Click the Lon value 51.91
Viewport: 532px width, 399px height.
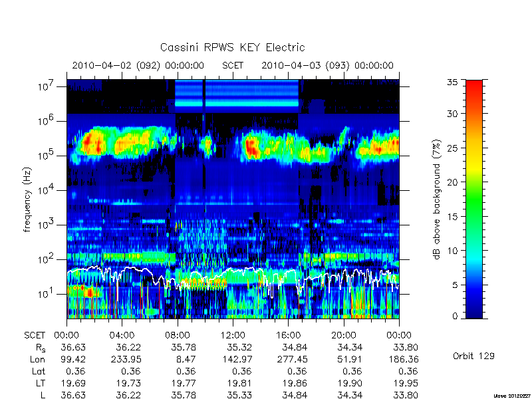tap(350, 359)
